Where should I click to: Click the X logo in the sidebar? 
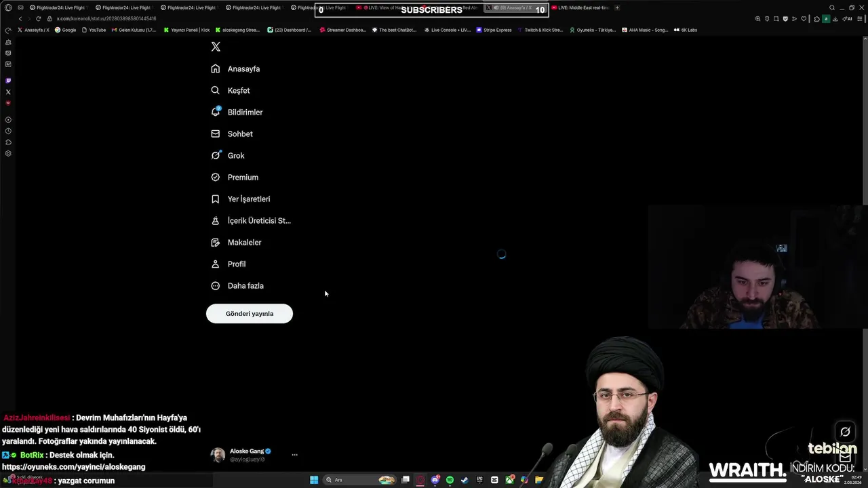(216, 47)
